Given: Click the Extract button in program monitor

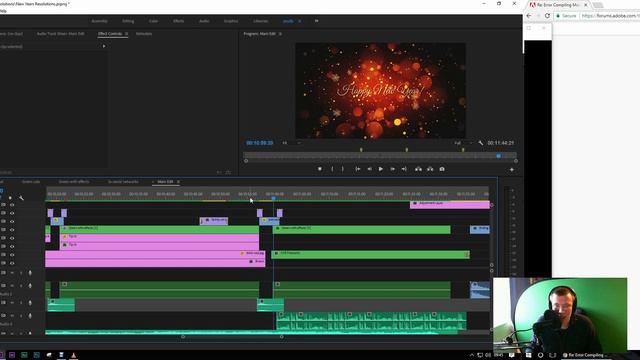Looking at the screenshot, I should (x=430, y=169).
